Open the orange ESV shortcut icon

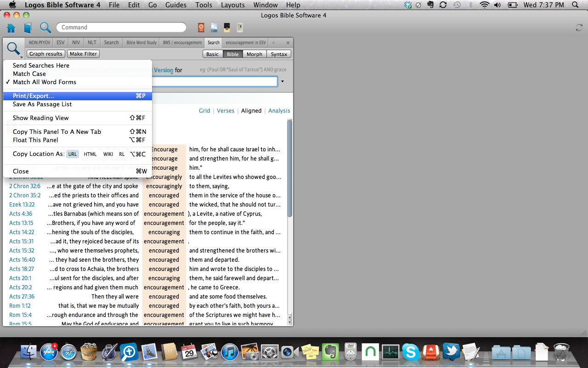point(201,28)
